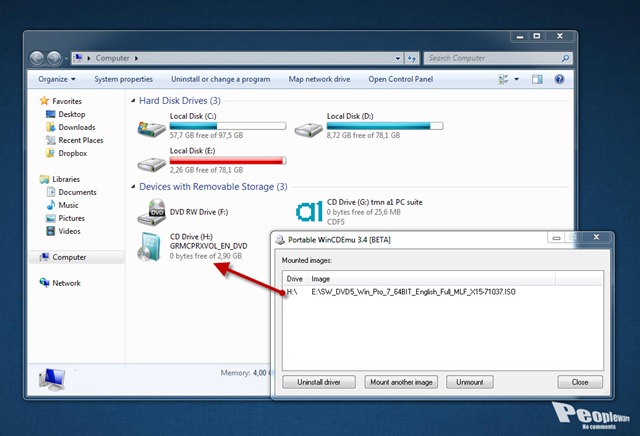This screenshot has height=436, width=640.
Task: Click the Recent Places icon
Action: point(51,140)
